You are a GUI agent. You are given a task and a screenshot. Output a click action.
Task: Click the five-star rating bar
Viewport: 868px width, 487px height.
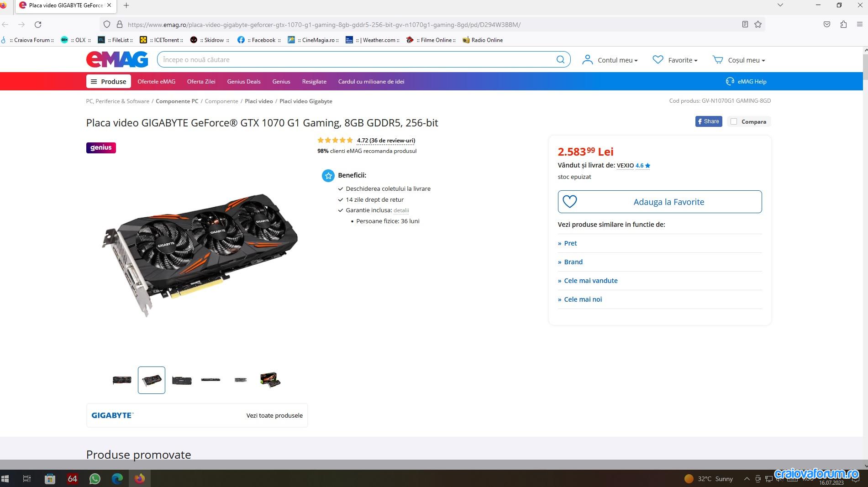pos(335,140)
